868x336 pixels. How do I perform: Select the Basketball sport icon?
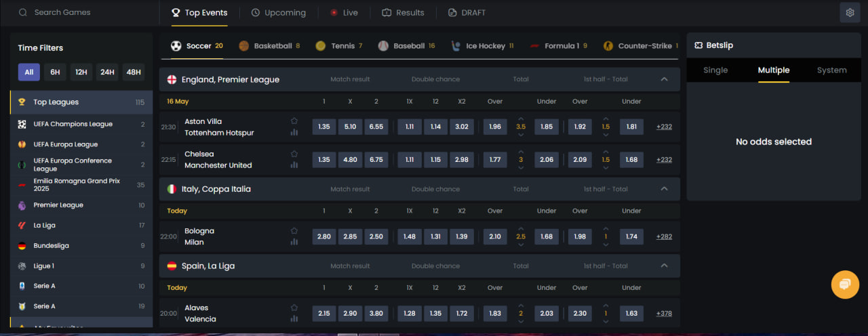pyautogui.click(x=244, y=46)
